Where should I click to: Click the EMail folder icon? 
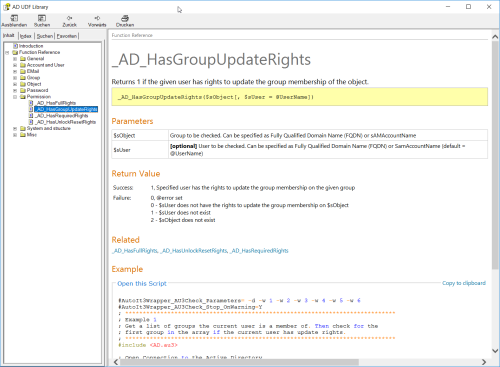(23, 71)
